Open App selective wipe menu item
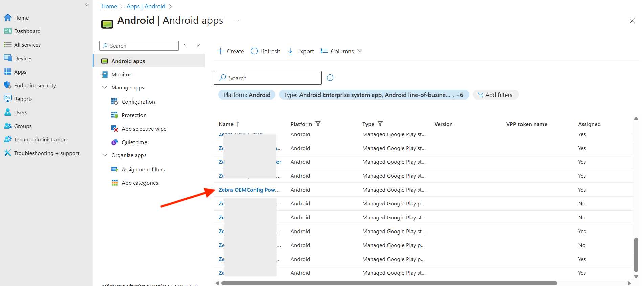 point(144,129)
